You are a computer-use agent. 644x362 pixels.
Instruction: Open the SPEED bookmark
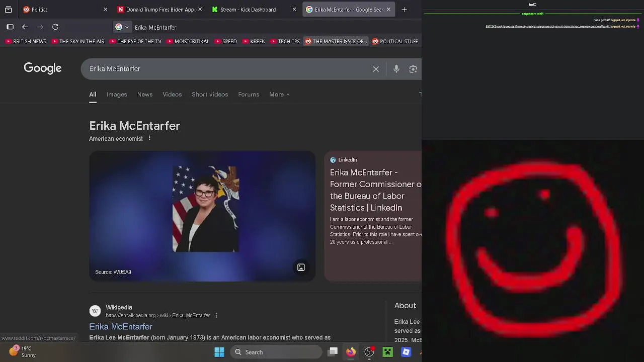pyautogui.click(x=226, y=41)
